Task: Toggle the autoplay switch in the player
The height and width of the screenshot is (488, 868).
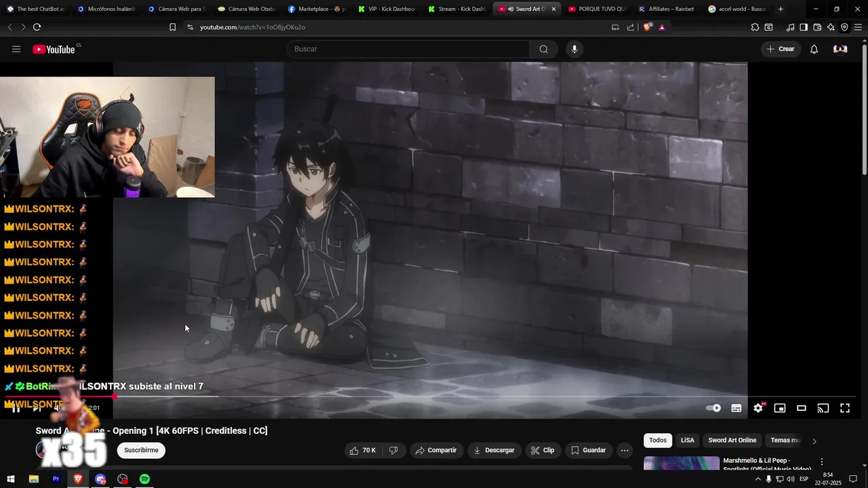Action: point(713,408)
